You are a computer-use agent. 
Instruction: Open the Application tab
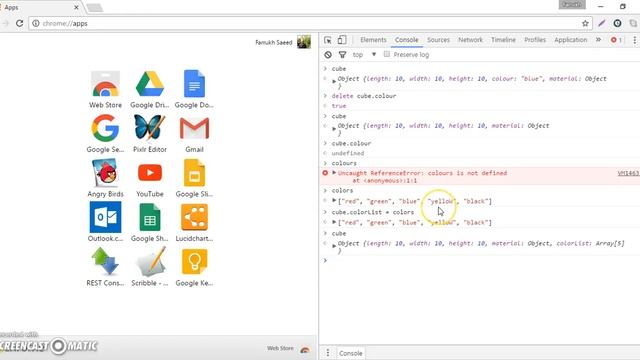pos(571,40)
